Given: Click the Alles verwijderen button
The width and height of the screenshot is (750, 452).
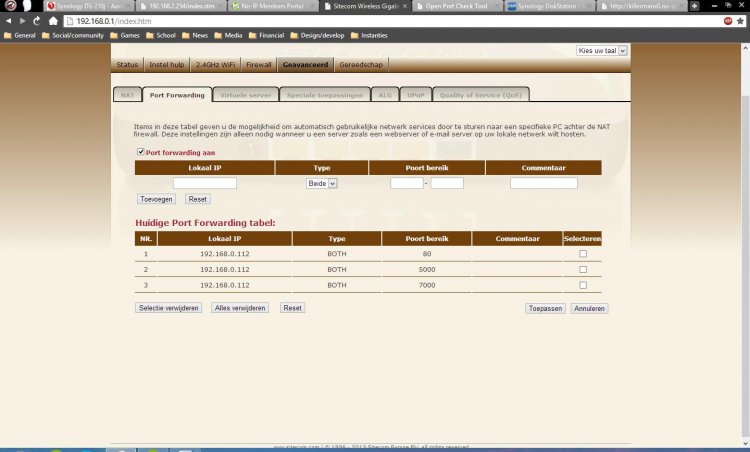Looking at the screenshot, I should tap(240, 308).
